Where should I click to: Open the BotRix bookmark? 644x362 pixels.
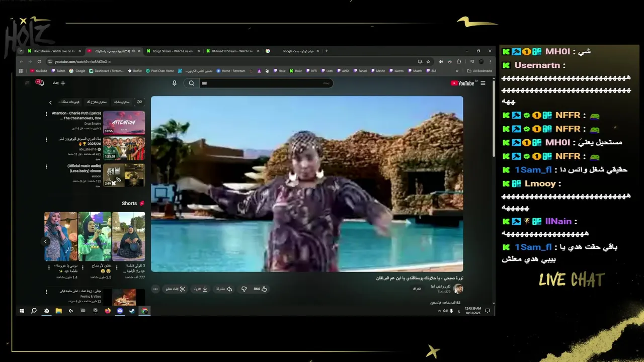point(135,71)
